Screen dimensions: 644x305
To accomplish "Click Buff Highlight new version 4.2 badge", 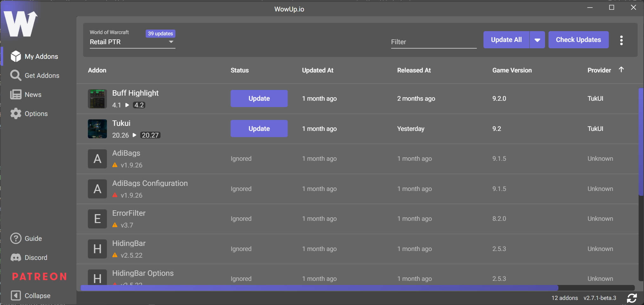I will 139,105.
